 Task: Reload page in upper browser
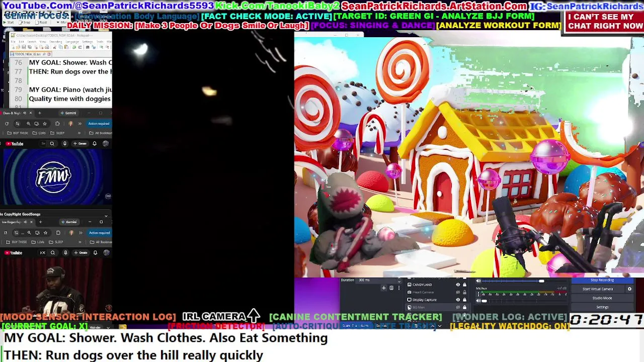7,124
